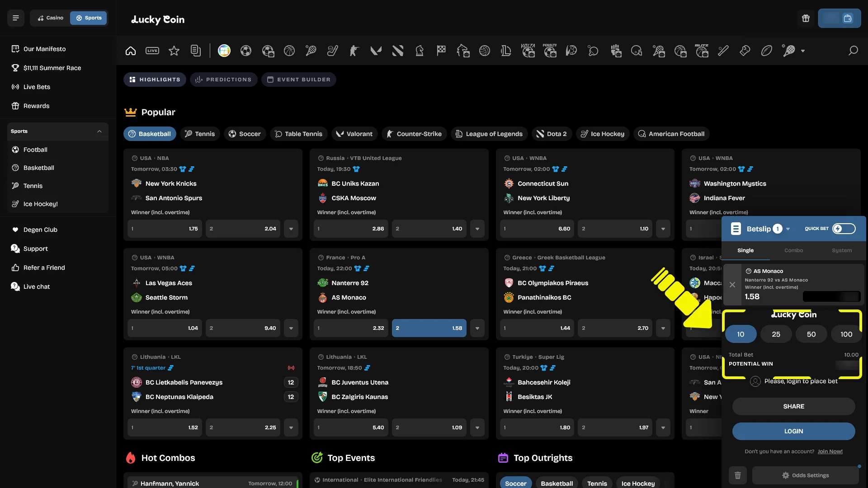The height and width of the screenshot is (488, 868).
Task: Open the home icon in sports toolbar
Action: 131,51
